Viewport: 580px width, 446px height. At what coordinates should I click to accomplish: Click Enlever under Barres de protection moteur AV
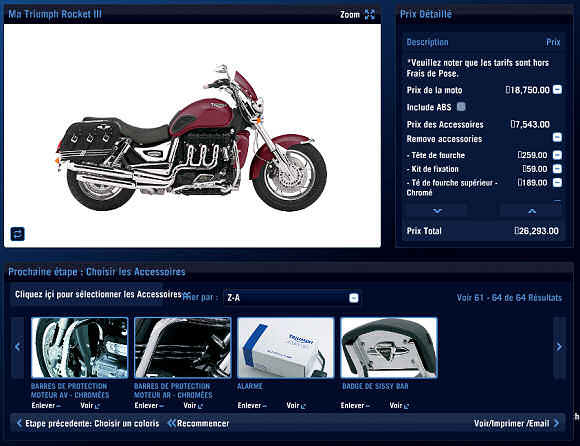point(46,406)
